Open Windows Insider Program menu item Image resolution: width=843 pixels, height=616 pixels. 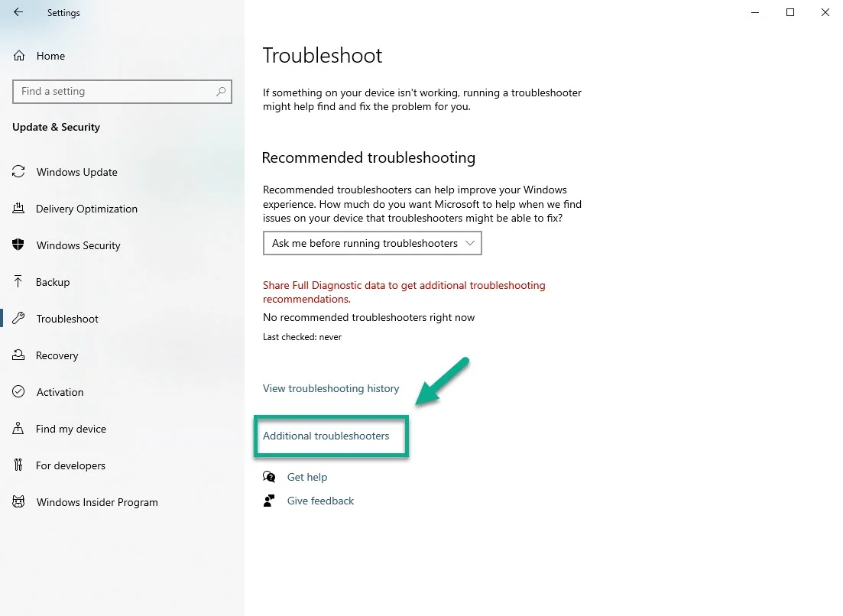[x=86, y=502]
